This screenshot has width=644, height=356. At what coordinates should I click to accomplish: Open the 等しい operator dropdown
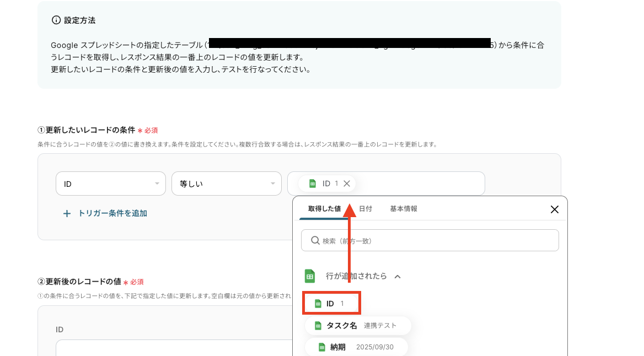coord(226,184)
